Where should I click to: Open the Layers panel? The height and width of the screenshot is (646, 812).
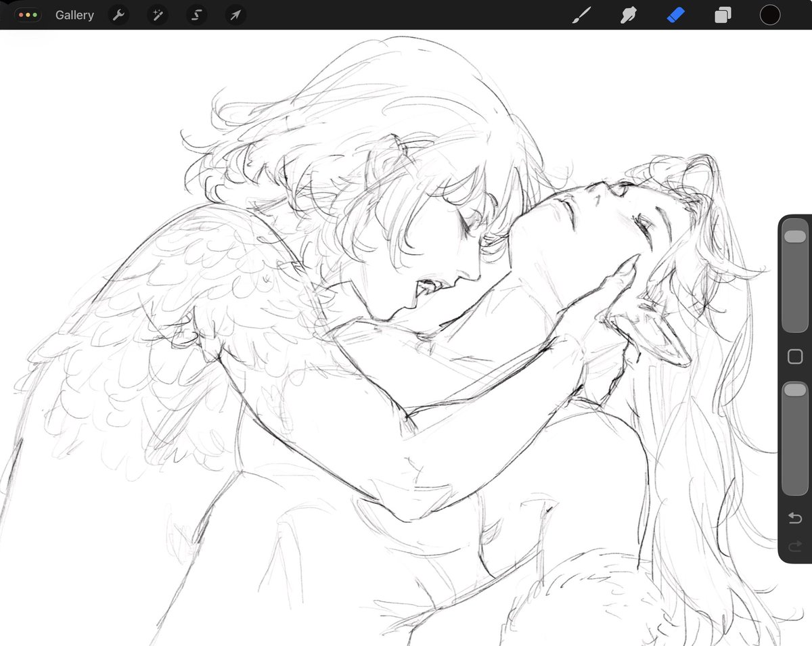(723, 15)
